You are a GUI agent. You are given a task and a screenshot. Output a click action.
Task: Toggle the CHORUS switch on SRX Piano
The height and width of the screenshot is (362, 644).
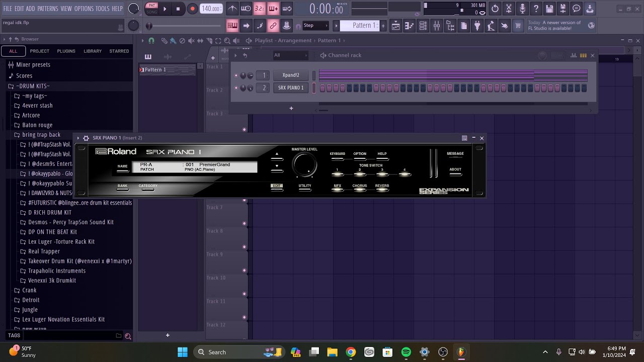click(360, 190)
